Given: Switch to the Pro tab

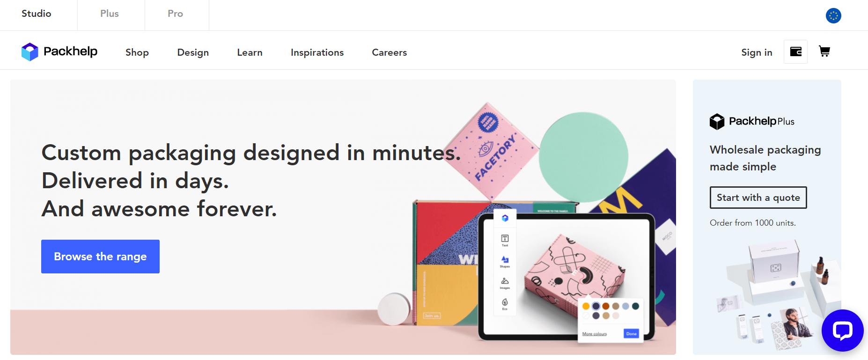Looking at the screenshot, I should click(x=176, y=14).
